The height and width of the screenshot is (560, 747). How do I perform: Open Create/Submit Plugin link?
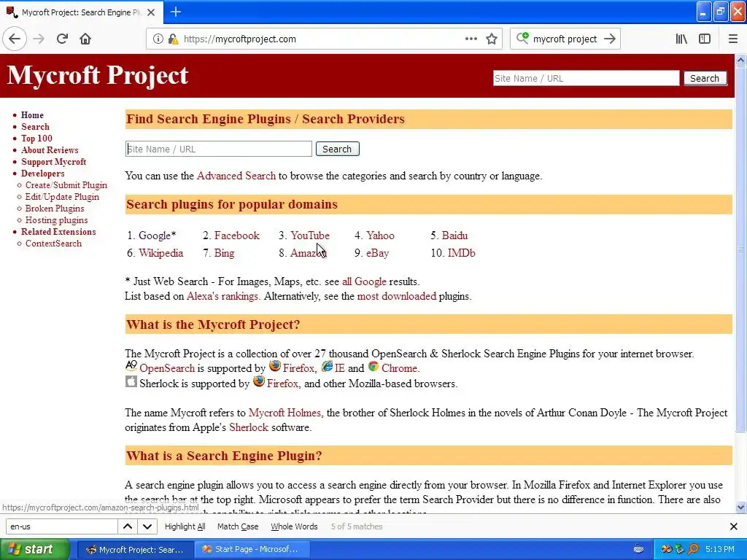coord(66,185)
